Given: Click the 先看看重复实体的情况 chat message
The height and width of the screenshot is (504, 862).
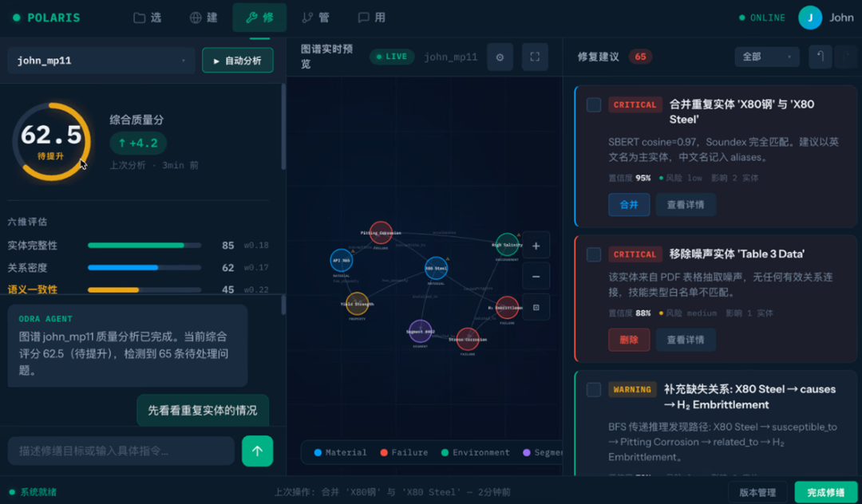Looking at the screenshot, I should tap(202, 410).
